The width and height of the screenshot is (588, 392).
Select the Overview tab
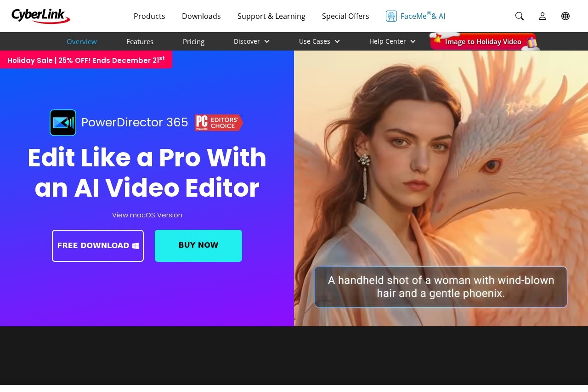[x=82, y=41]
